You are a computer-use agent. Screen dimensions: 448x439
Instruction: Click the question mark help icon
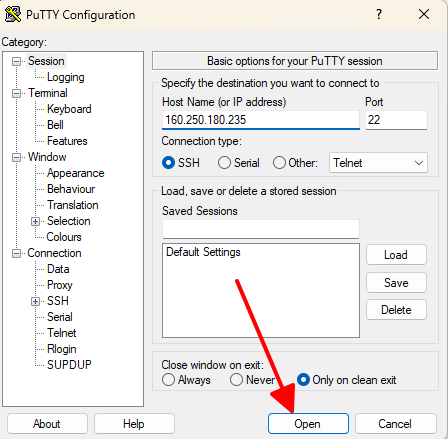point(379,14)
